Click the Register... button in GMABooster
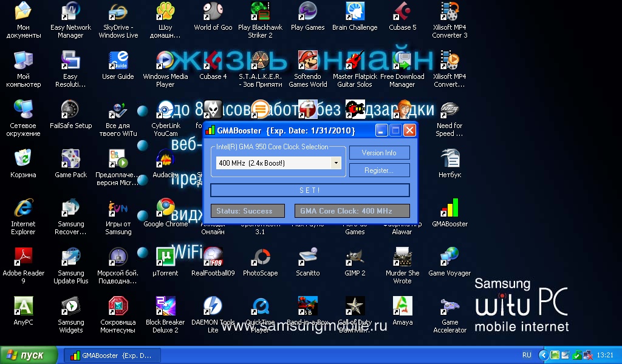Viewport: 622px width, 364px height. click(x=379, y=170)
